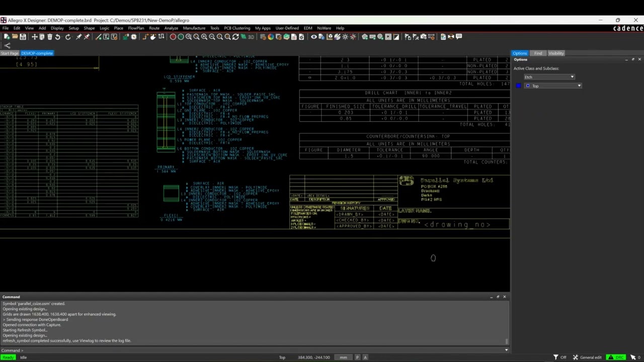Open the grid settings toolbar icon

click(263, 37)
